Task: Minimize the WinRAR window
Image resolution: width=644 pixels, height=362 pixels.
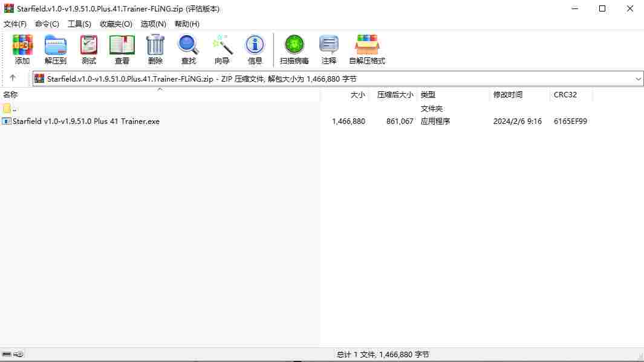Action: pos(575,8)
